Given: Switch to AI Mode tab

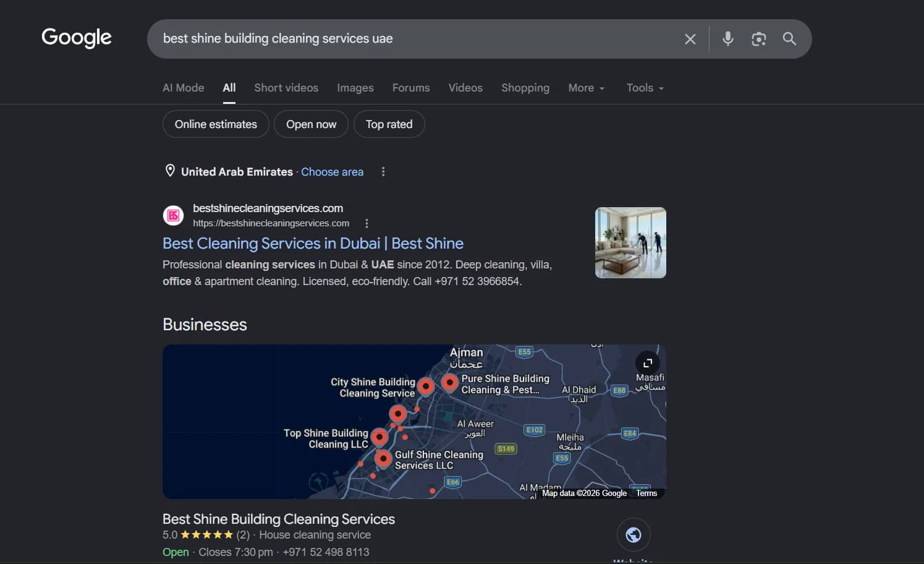Looking at the screenshot, I should pyautogui.click(x=183, y=88).
